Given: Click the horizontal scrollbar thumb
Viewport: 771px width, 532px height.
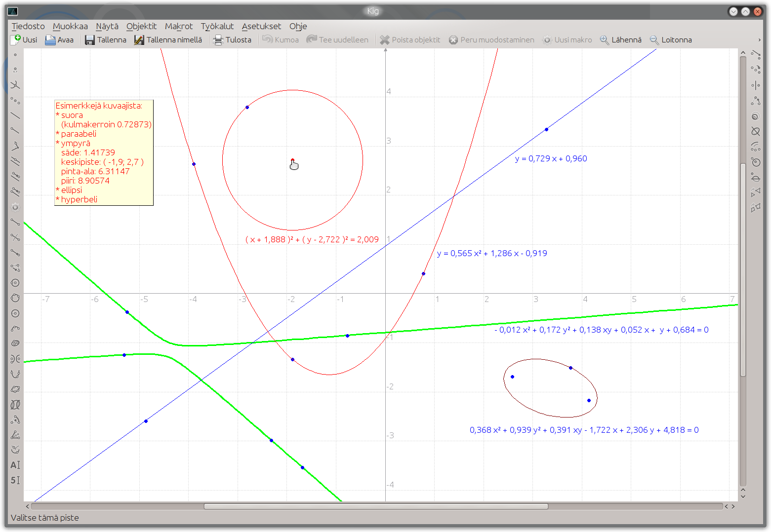Looking at the screenshot, I should [376, 506].
